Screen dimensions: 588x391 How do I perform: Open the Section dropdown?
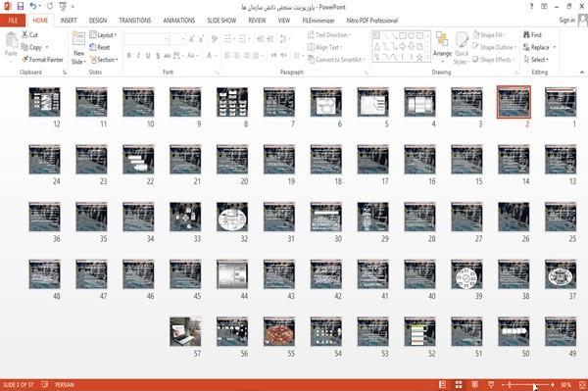tap(104, 60)
